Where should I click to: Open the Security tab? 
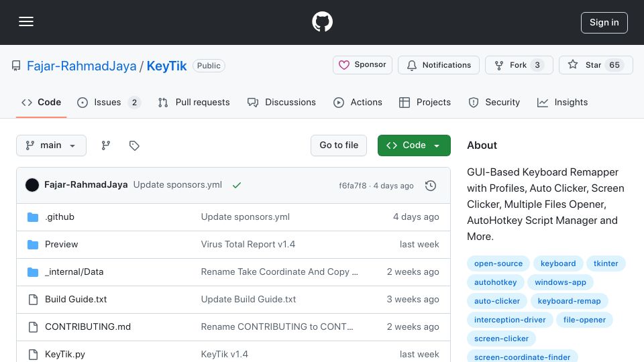point(494,102)
